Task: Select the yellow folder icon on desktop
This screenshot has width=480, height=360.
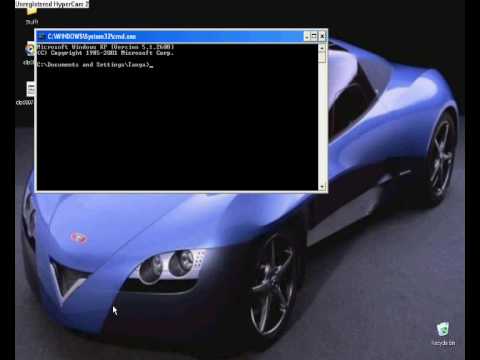Action: [31, 11]
